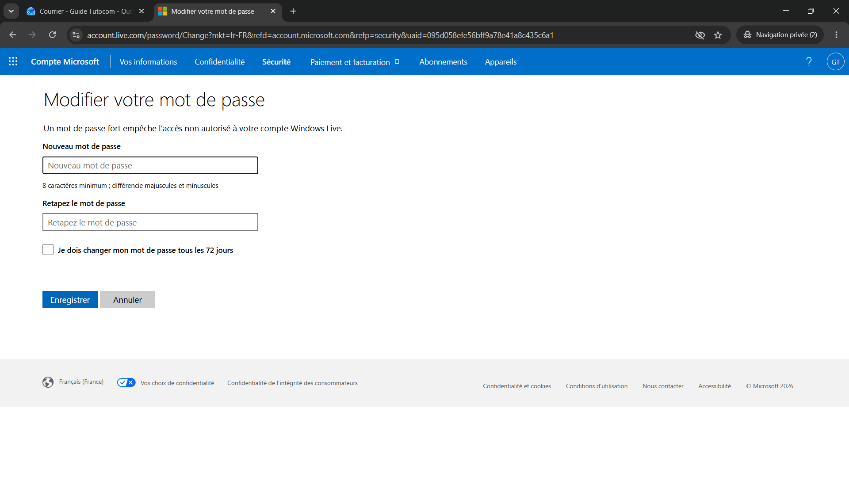Open Confidentialité et cookies footer link

click(517, 386)
